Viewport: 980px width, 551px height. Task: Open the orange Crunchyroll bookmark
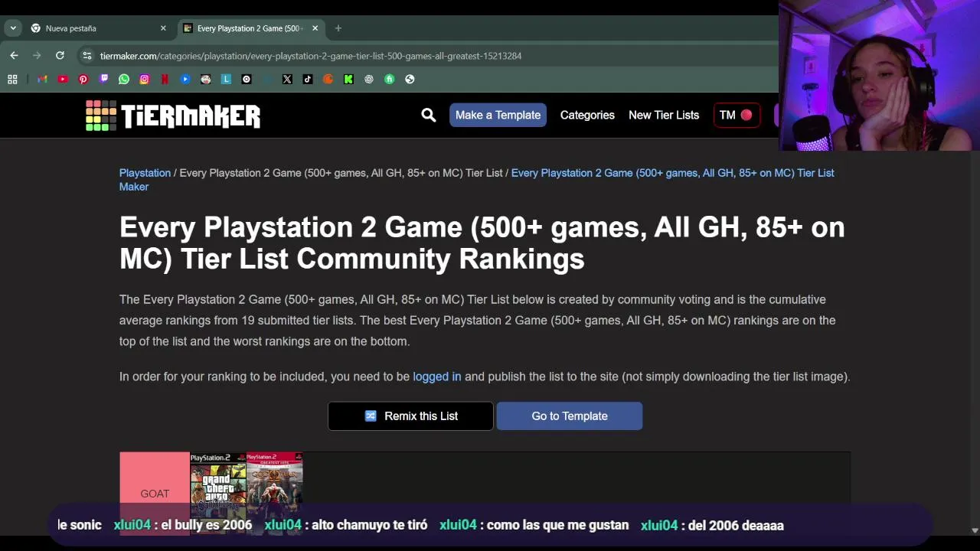point(328,79)
